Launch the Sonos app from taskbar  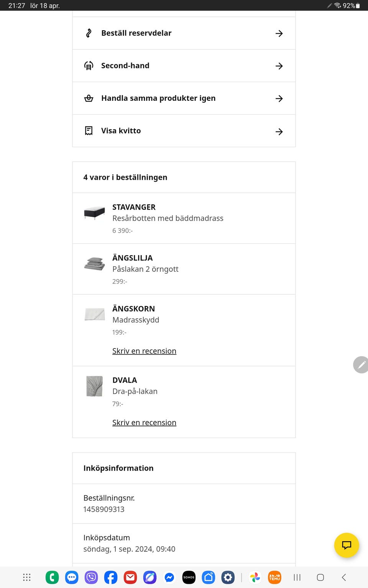click(x=189, y=577)
